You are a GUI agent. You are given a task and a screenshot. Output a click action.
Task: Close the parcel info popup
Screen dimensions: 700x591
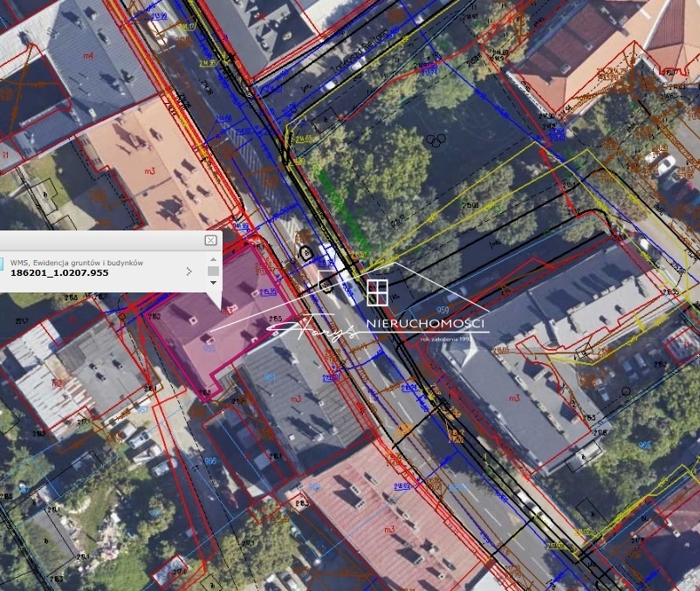[210, 240]
